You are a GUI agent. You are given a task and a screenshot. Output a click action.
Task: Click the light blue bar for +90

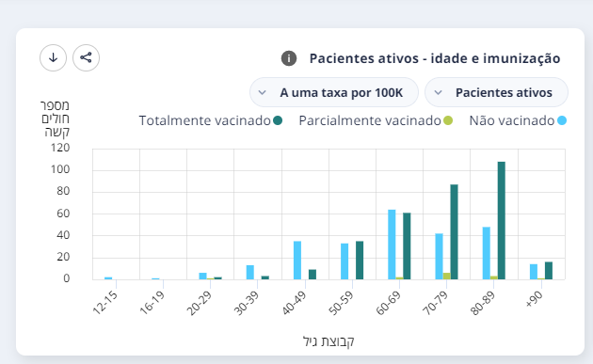click(x=534, y=272)
